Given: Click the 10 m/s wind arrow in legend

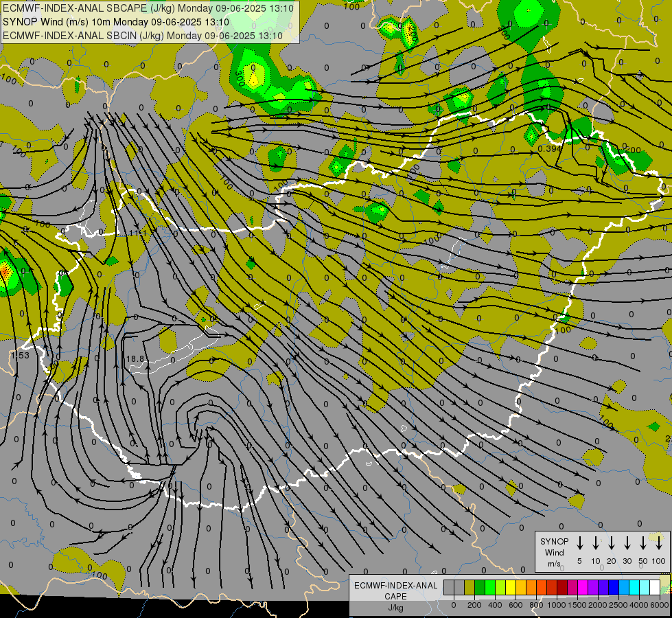Looking at the screenshot, I should pyautogui.click(x=596, y=542).
